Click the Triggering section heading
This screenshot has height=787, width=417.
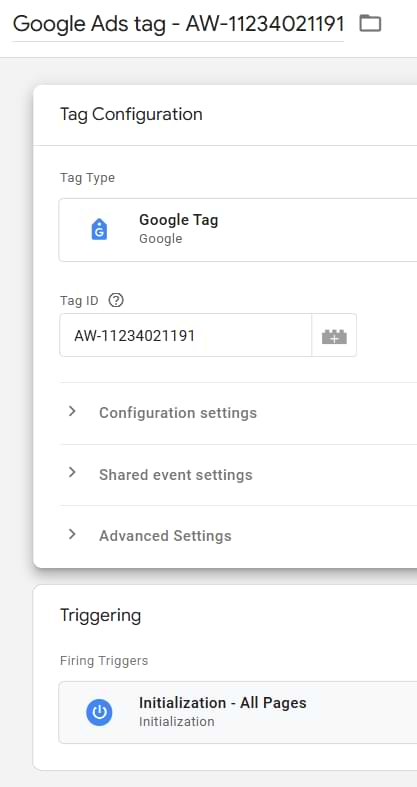point(100,615)
